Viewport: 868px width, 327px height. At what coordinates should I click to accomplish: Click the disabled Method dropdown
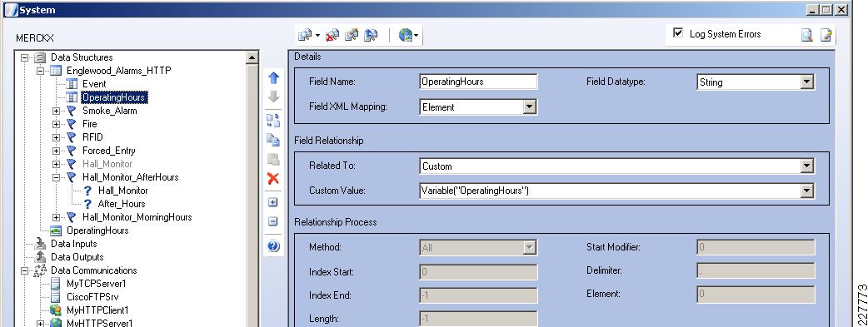[478, 247]
